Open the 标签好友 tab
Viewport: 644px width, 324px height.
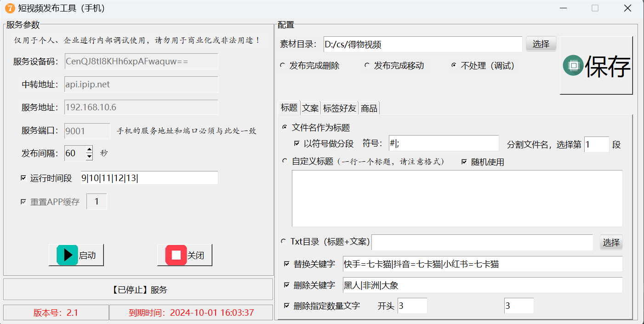(x=339, y=108)
